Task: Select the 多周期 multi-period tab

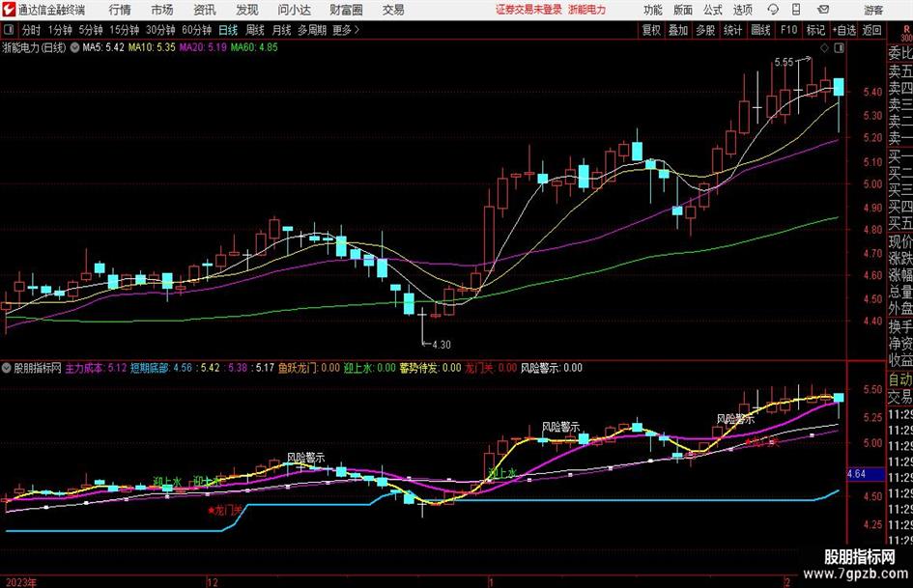Action: click(312, 30)
